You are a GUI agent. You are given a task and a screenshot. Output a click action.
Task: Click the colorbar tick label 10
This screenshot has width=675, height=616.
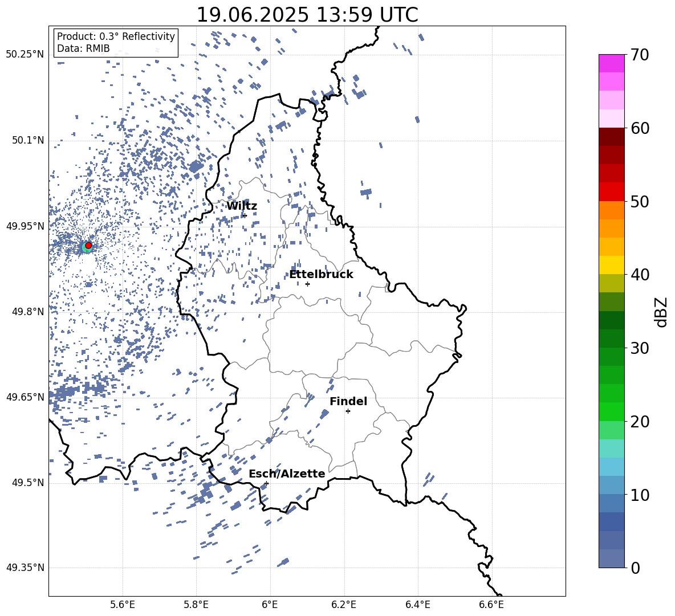coord(640,495)
